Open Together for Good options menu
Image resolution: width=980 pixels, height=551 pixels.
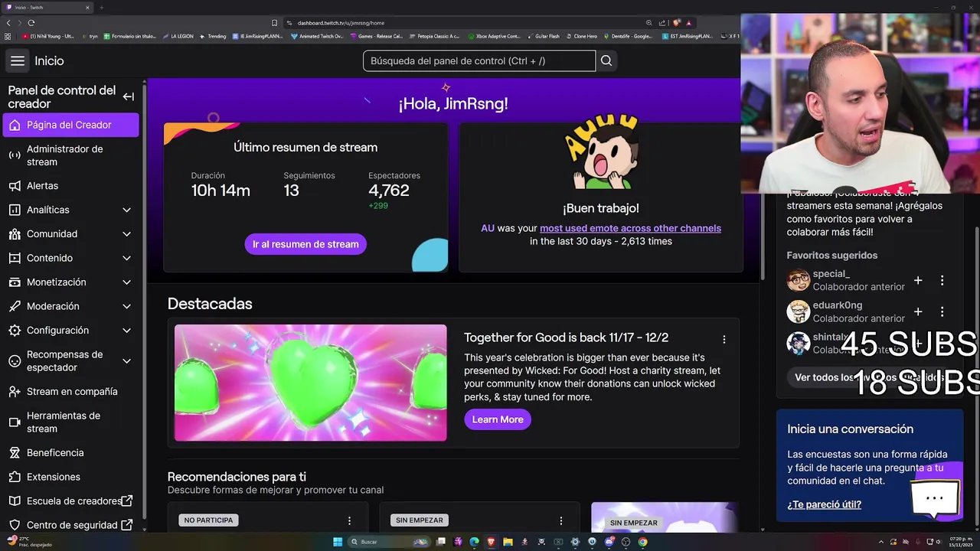pos(724,339)
